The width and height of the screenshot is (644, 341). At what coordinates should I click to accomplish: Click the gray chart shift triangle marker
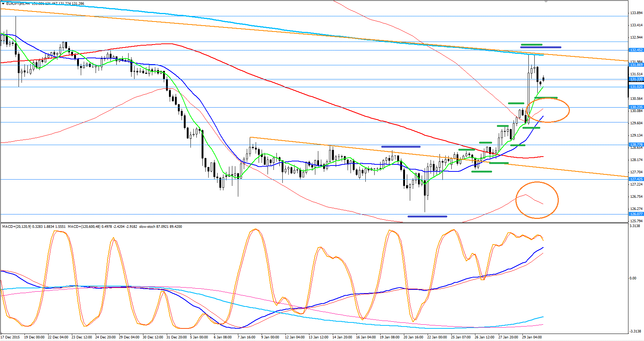pyautogui.click(x=546, y=1)
